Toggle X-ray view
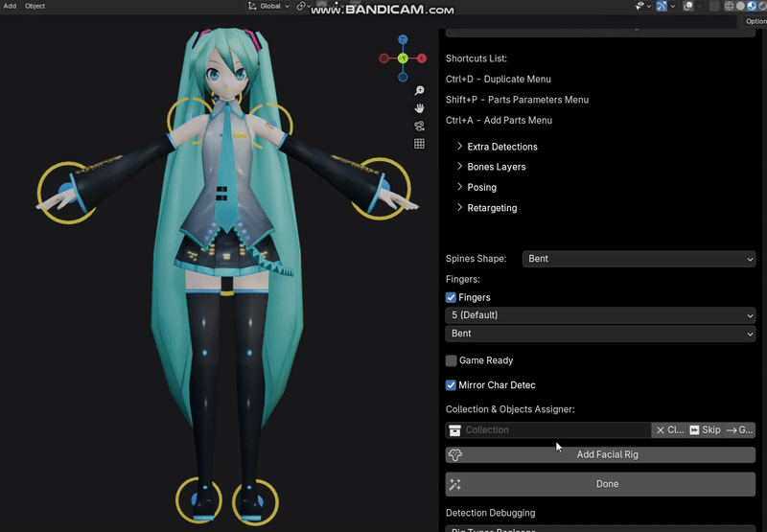Image resolution: width=767 pixels, height=532 pixels. click(714, 6)
